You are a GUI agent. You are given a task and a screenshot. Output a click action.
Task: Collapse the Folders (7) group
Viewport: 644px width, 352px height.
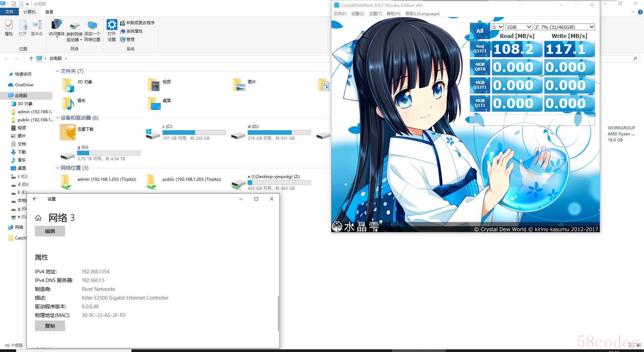(x=57, y=71)
